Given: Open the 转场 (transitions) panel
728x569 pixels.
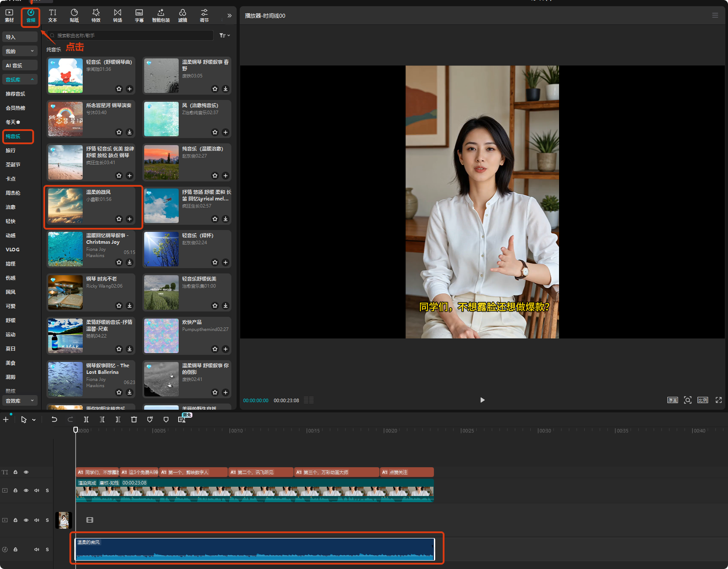Looking at the screenshot, I should tap(118, 15).
